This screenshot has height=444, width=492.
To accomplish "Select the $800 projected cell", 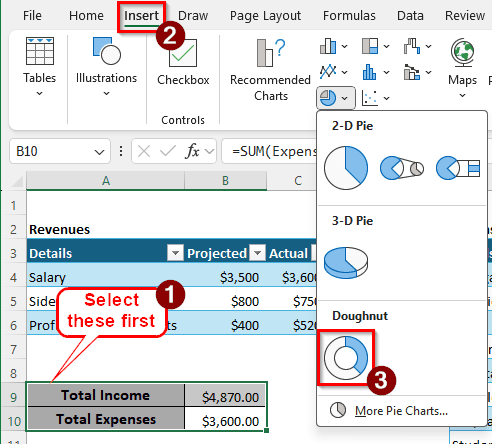I will coord(225,301).
